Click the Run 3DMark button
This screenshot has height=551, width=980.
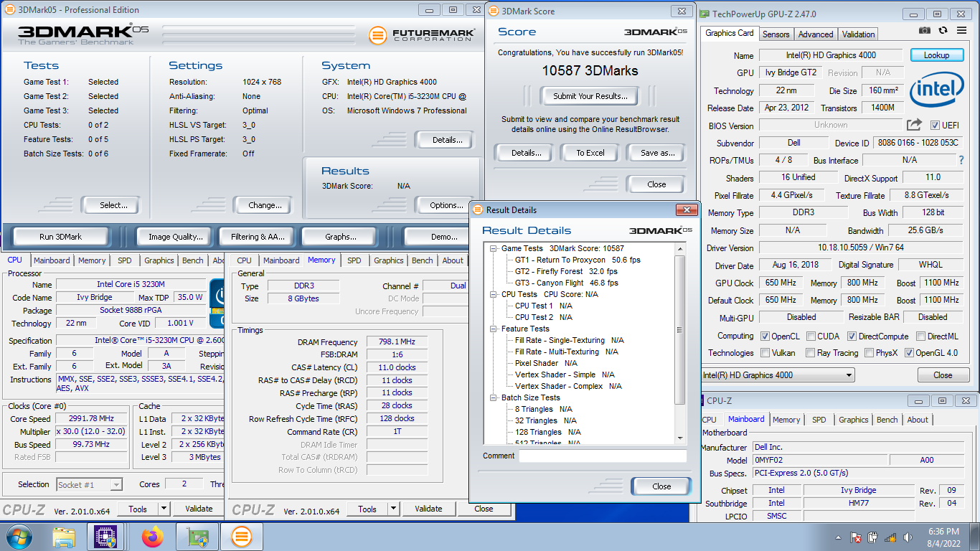click(x=60, y=237)
